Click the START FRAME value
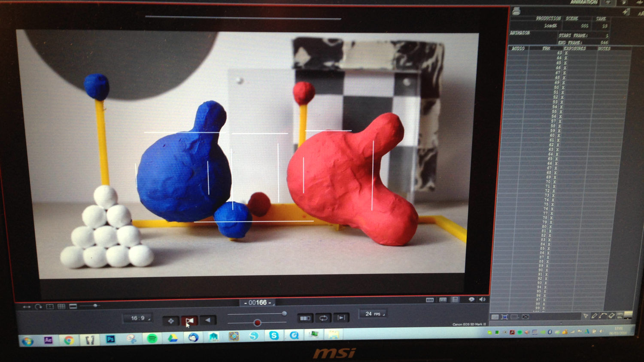The image size is (644, 362). 607,35
